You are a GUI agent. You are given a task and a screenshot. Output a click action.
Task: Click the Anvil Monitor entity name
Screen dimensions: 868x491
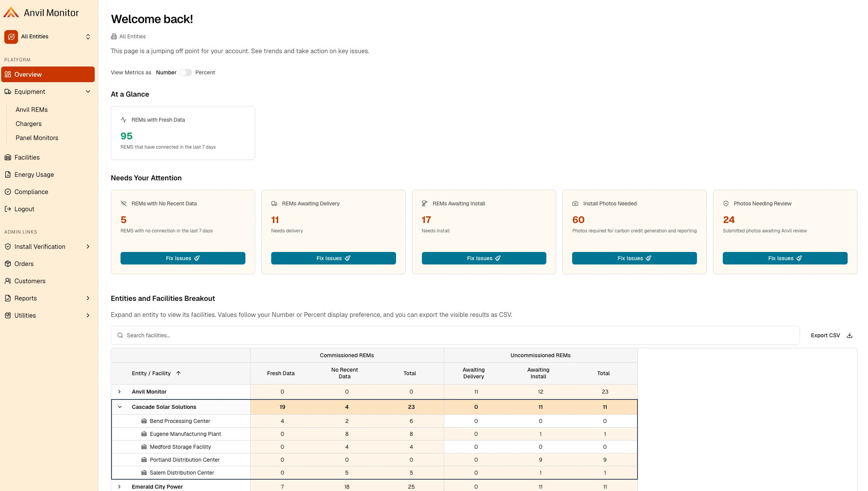tap(149, 392)
